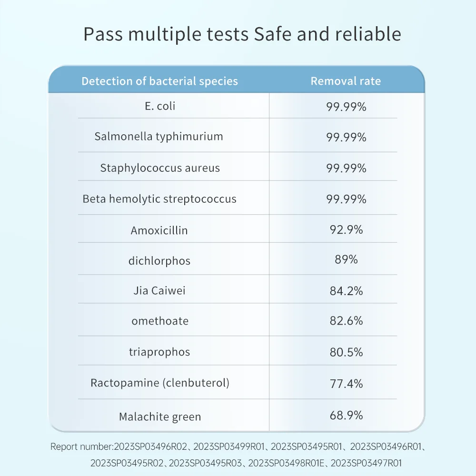This screenshot has height=476, width=476.
Task: Click the dichlorphos table cell
Action: click(159, 261)
